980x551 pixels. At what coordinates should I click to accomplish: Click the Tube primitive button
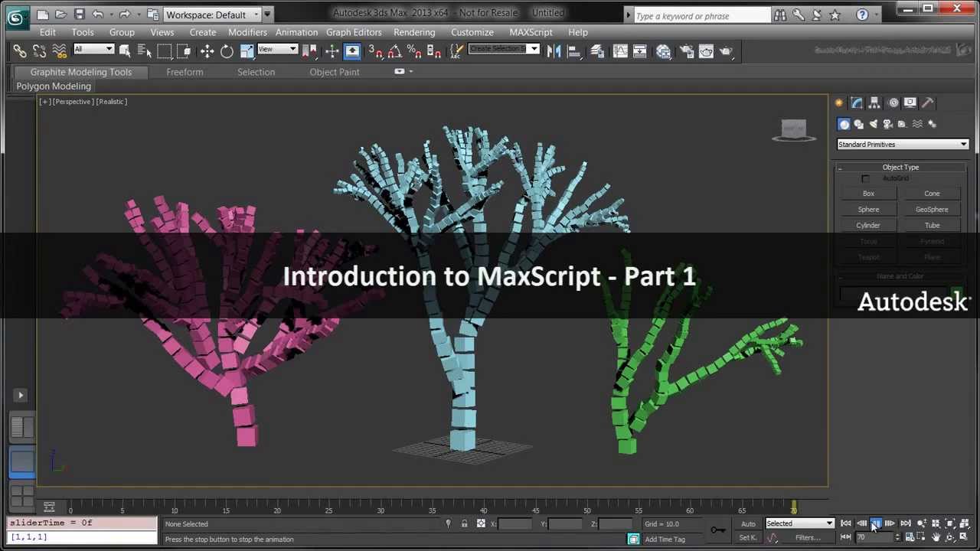tap(932, 226)
